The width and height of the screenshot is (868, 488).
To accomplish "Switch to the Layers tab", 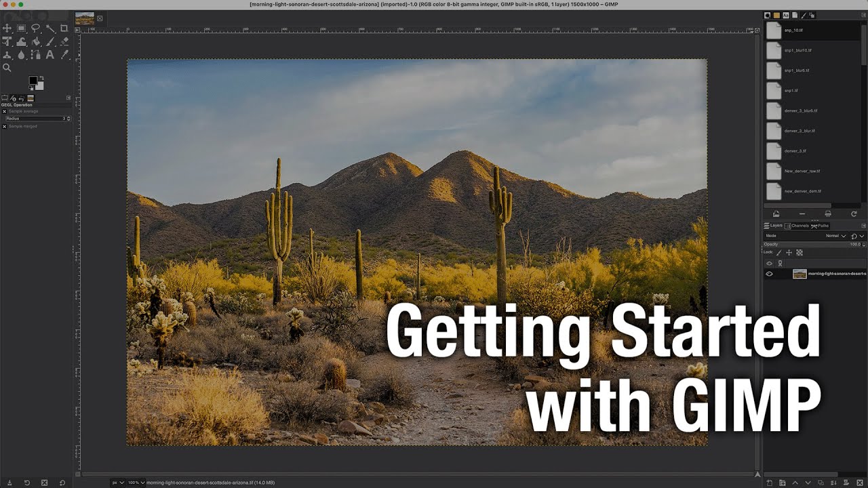I will coord(773,226).
